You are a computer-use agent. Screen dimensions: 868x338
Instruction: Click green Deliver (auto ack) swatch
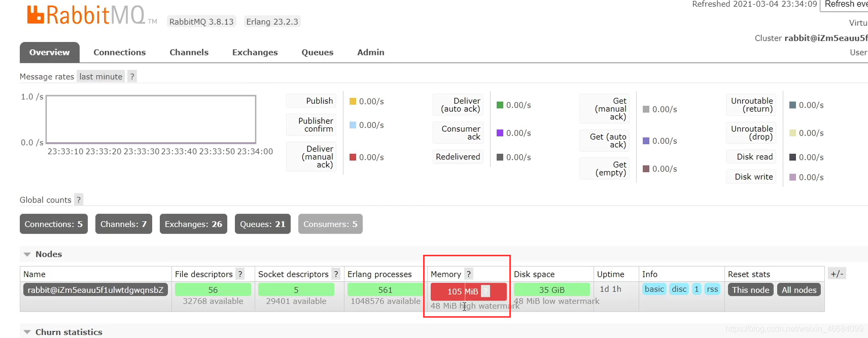click(500, 105)
